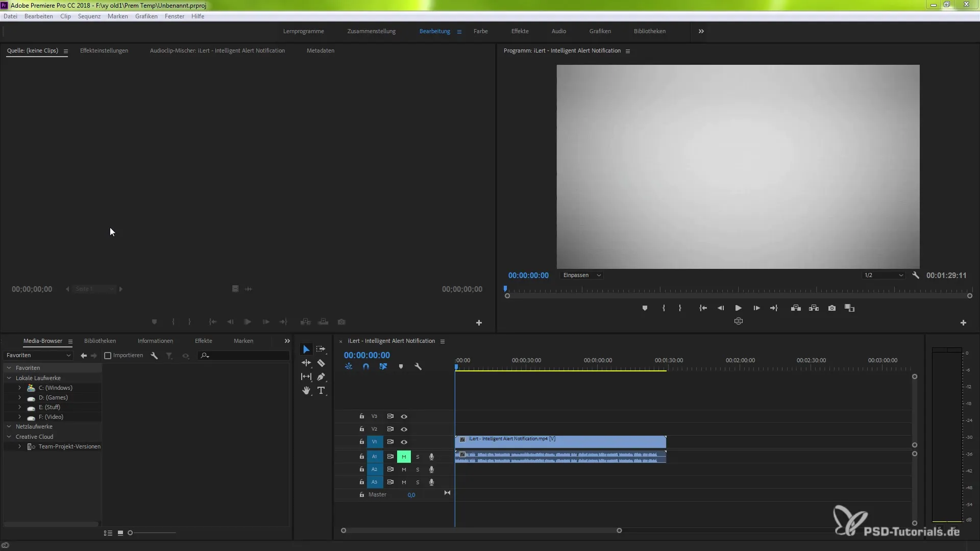Viewport: 980px width, 551px height.
Task: Step back one frame in Program monitor
Action: click(721, 308)
